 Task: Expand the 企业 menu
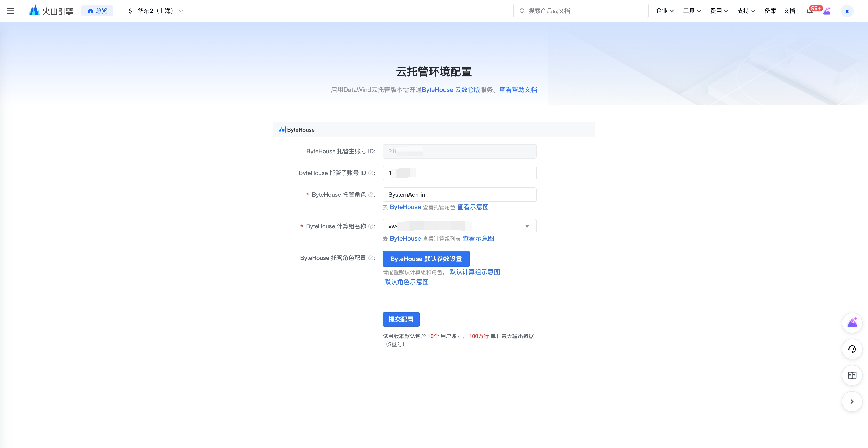pos(665,11)
